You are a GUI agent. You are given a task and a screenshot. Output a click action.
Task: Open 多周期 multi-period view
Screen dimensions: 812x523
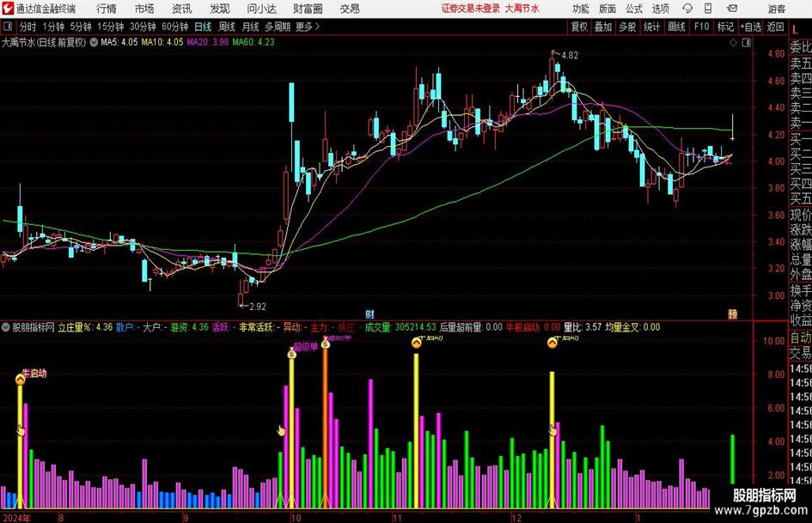click(278, 27)
